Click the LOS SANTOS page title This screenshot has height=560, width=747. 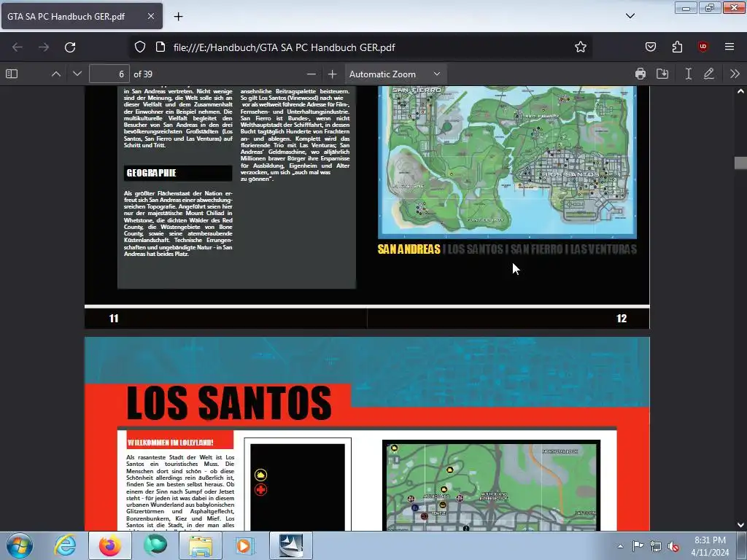[229, 402]
